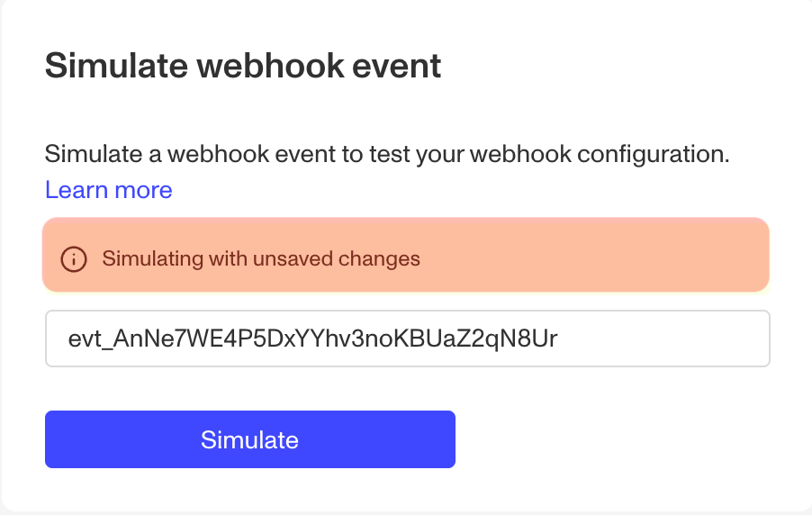Follow Learn more about webhook simulation
This screenshot has width=812, height=515.
click(108, 190)
